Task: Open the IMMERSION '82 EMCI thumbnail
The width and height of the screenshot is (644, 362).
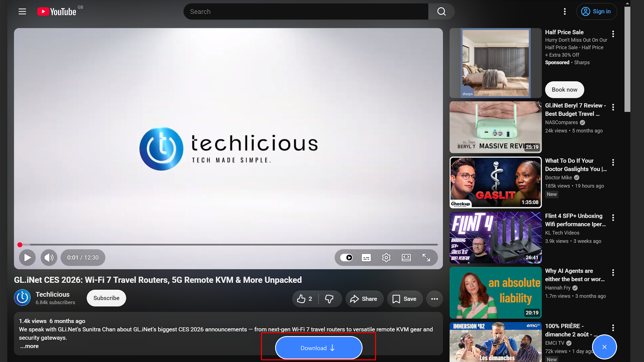Action: point(495,342)
